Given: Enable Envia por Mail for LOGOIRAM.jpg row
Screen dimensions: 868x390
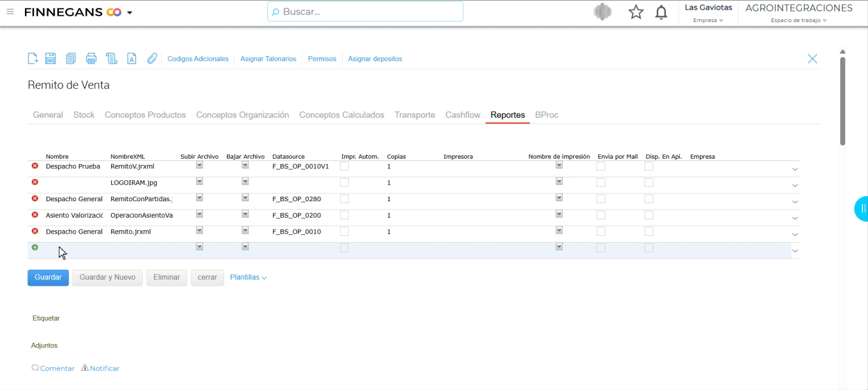Looking at the screenshot, I should [601, 183].
